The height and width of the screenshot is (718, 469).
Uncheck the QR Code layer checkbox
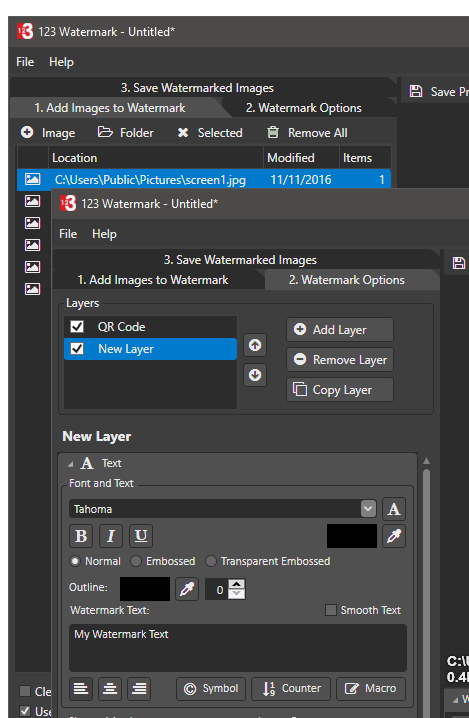(77, 326)
